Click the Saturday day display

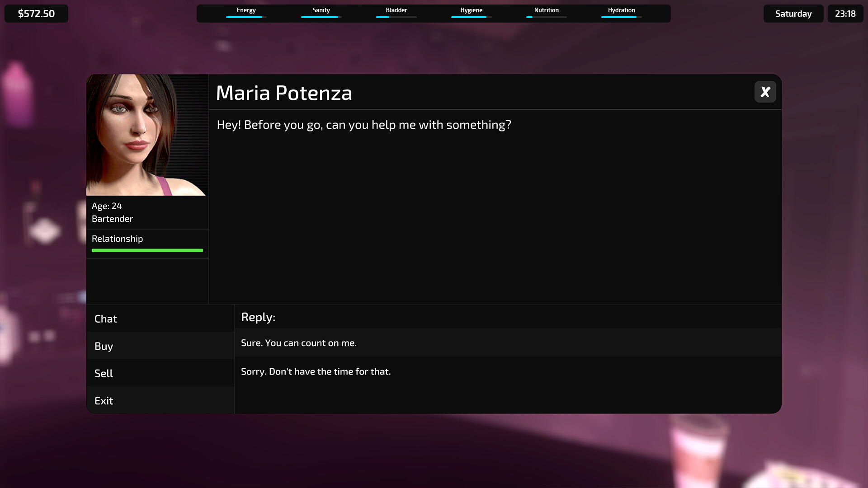click(793, 13)
